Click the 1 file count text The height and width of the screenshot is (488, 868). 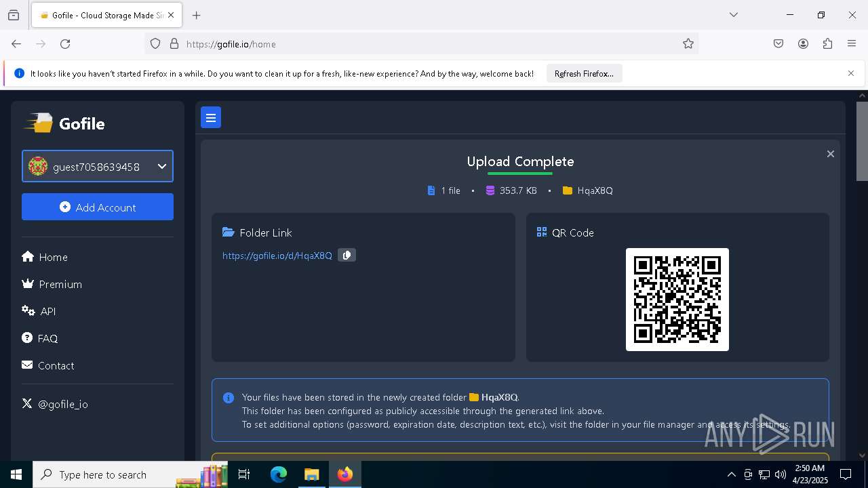point(450,190)
